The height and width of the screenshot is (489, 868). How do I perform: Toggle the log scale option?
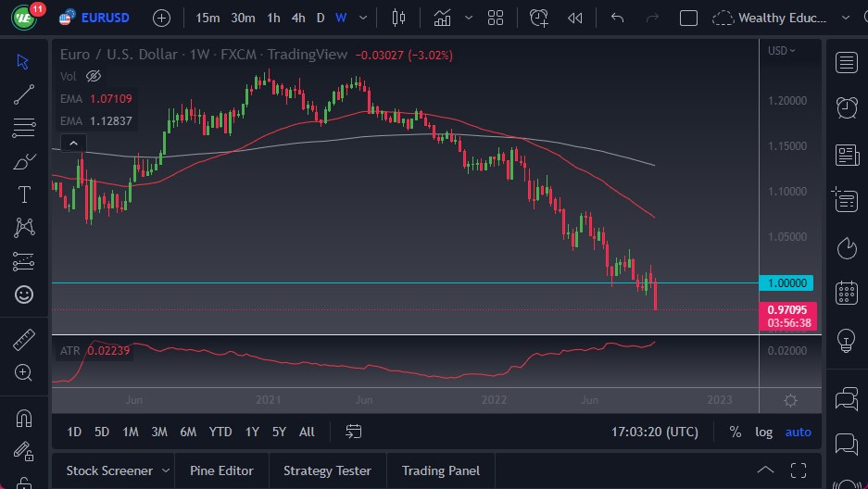[763, 432]
